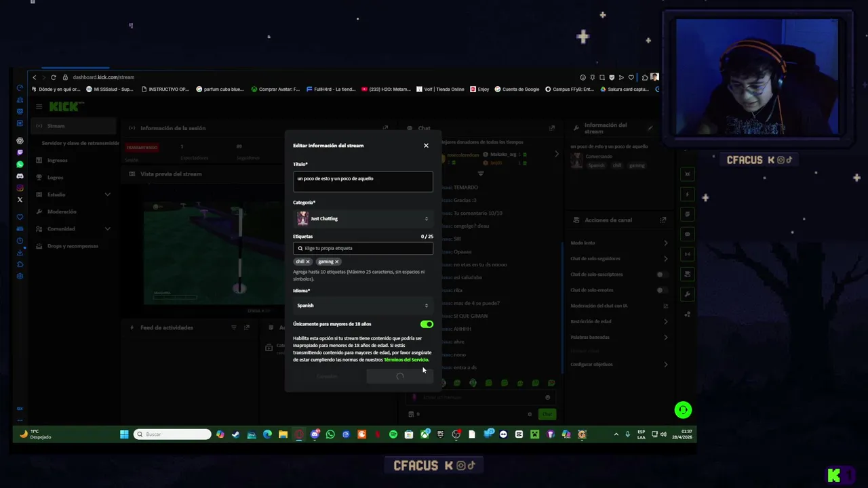Edit Información del stream with pencil icon
This screenshot has width=868, height=488.
(x=650, y=128)
